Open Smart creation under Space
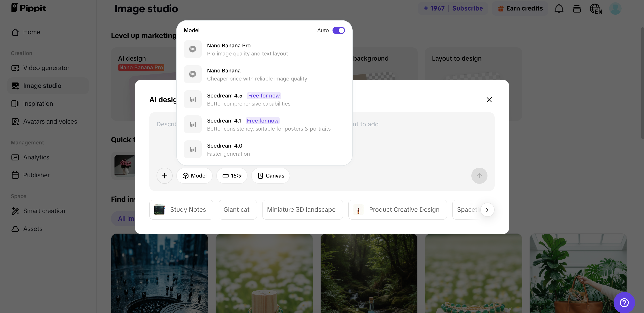The image size is (644, 313). (44, 211)
